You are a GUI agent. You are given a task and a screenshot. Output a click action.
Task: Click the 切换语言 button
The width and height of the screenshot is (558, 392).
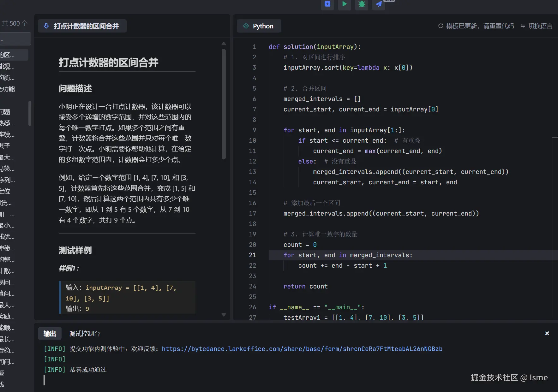(x=537, y=26)
